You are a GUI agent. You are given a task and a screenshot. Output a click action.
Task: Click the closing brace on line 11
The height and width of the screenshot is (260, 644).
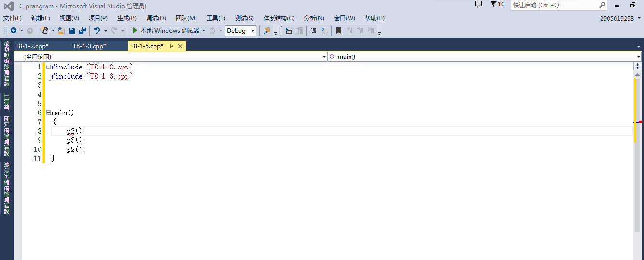(x=53, y=159)
